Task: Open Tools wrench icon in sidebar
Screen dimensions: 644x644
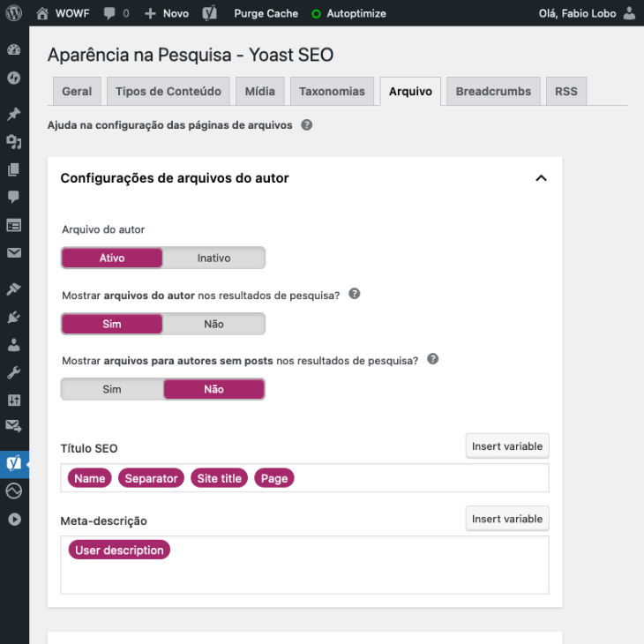Action: (x=14, y=372)
